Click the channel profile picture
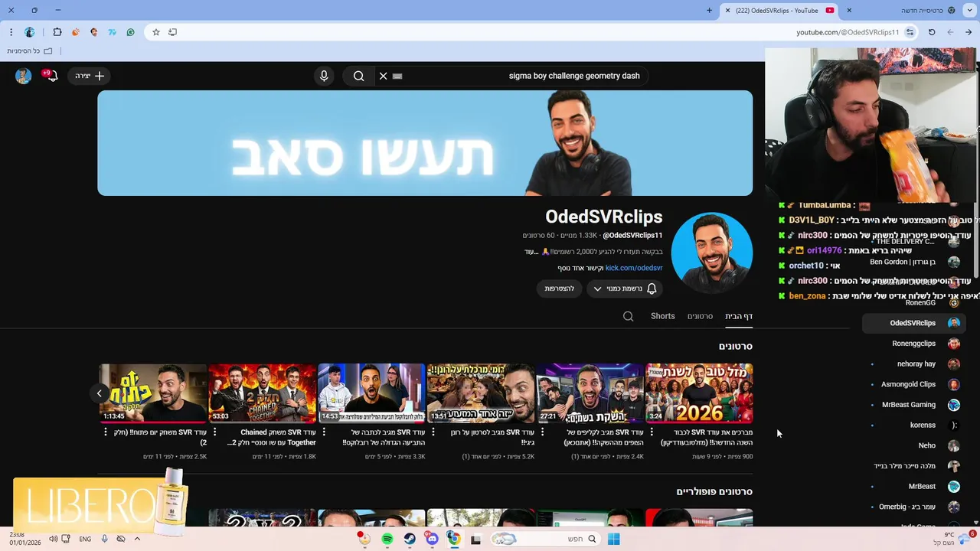The image size is (980, 551). tap(712, 253)
